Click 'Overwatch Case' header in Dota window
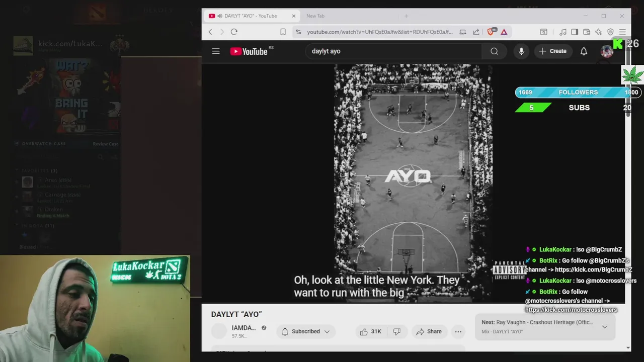 coord(44,144)
